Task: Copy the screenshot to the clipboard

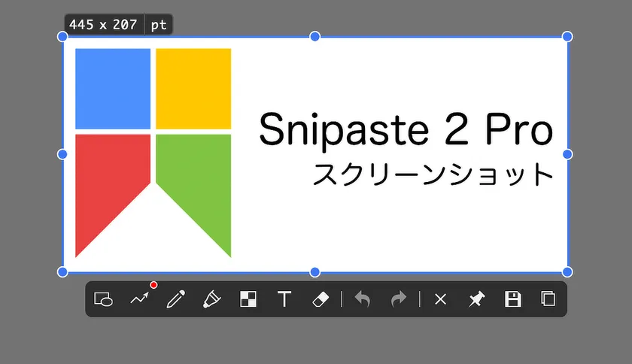Action: coord(548,299)
